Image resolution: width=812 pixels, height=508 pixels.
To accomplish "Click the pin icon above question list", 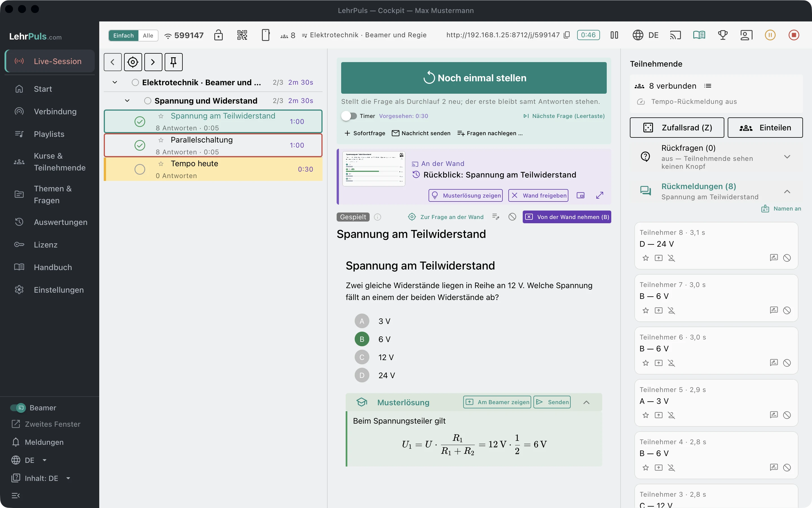I will click(173, 62).
